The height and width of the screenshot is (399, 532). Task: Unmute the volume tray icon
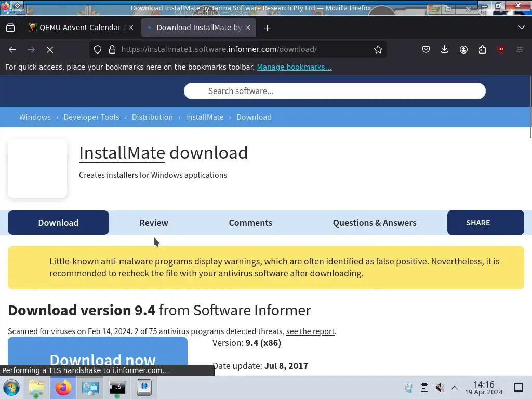coord(440,388)
